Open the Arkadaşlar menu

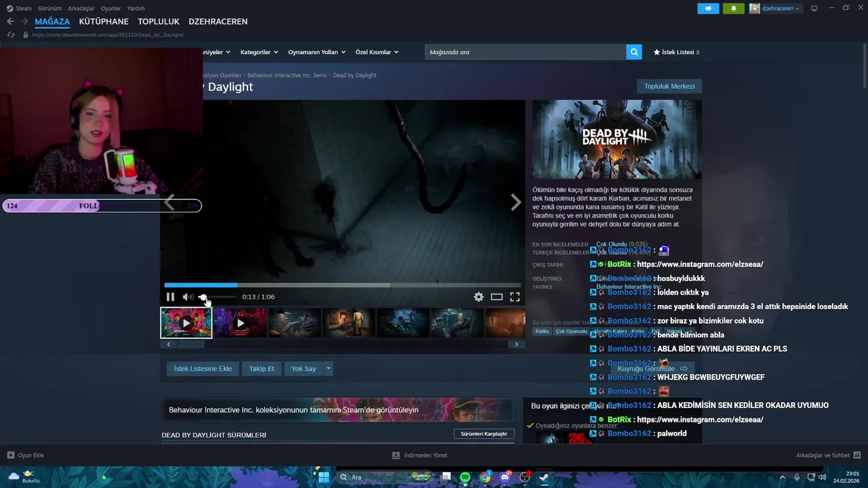click(81, 8)
